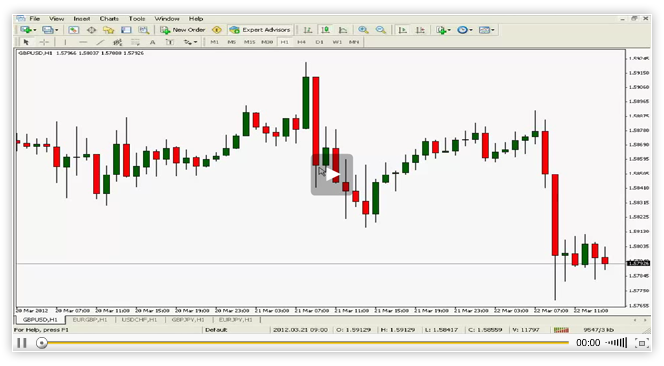The height and width of the screenshot is (366, 664).
Task: Open the Help menu
Action: (196, 19)
